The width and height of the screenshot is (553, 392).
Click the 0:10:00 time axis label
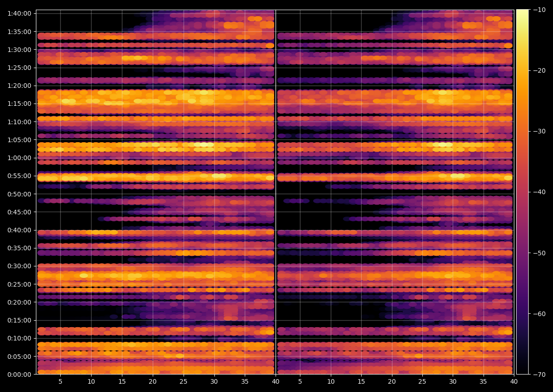point(19,338)
